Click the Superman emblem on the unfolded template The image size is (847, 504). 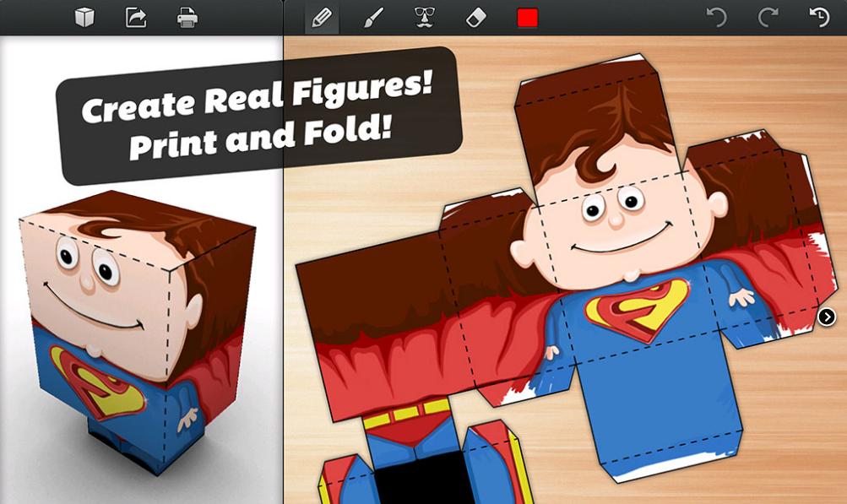click(x=638, y=311)
